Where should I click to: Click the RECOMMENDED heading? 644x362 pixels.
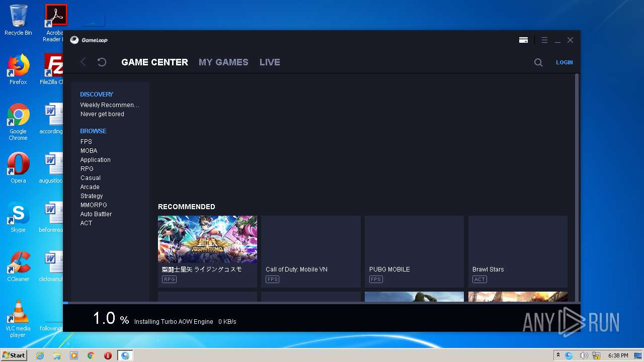tap(187, 207)
